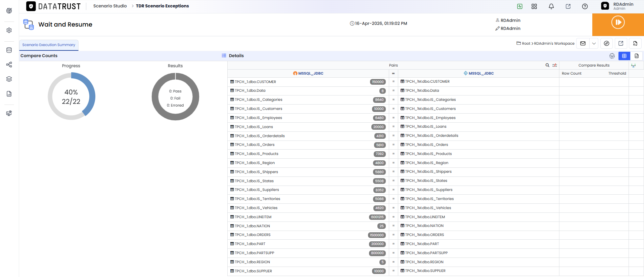Click the orange resume execution play button
Screen dimensions: 644x277
coord(618,23)
